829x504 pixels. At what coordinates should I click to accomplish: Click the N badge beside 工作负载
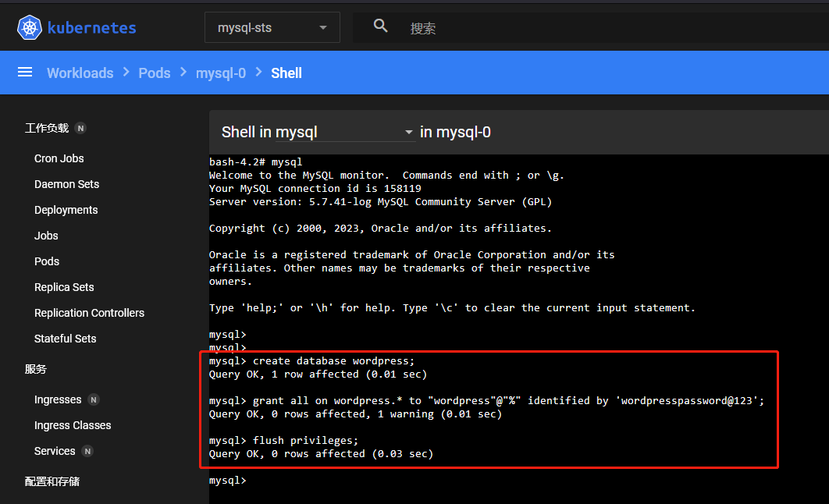coord(80,129)
